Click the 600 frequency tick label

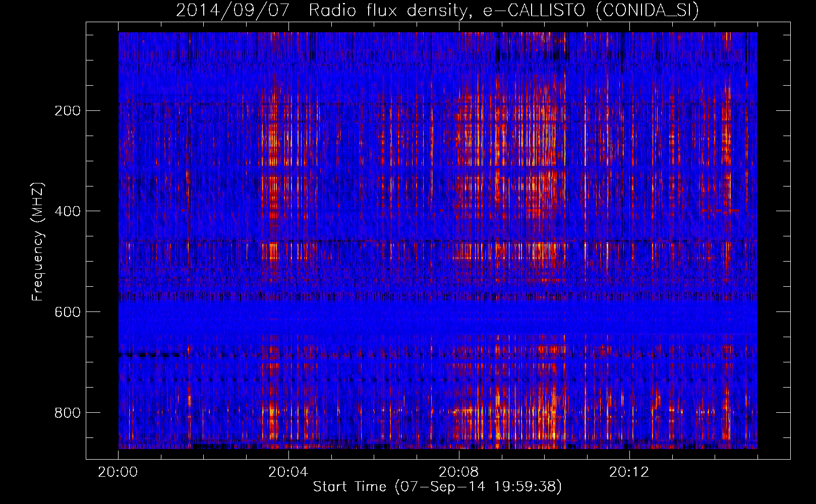point(68,312)
